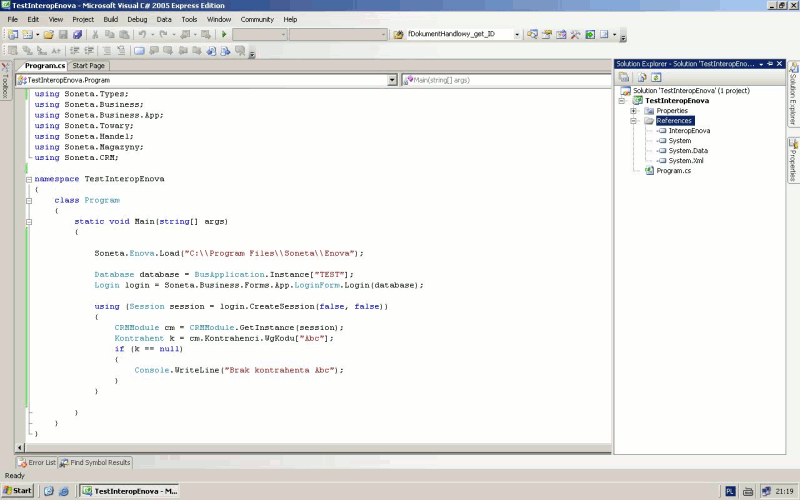
Task: Open the Properties Window toolbar icon
Action: point(546,34)
